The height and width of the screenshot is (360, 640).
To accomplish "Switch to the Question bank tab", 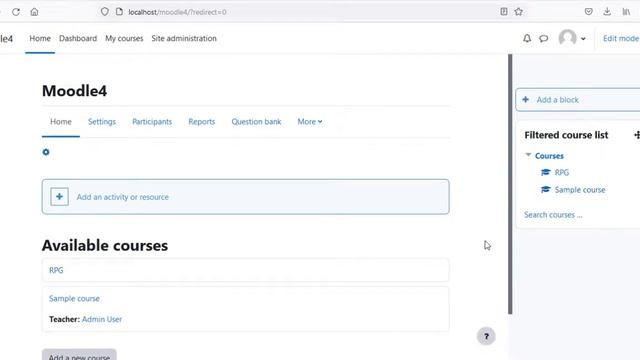I will [256, 122].
